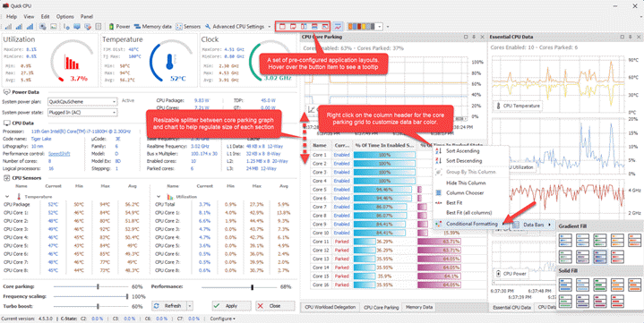Open Advanced CPU Settings
This screenshot has height=323, width=644.
[235, 27]
